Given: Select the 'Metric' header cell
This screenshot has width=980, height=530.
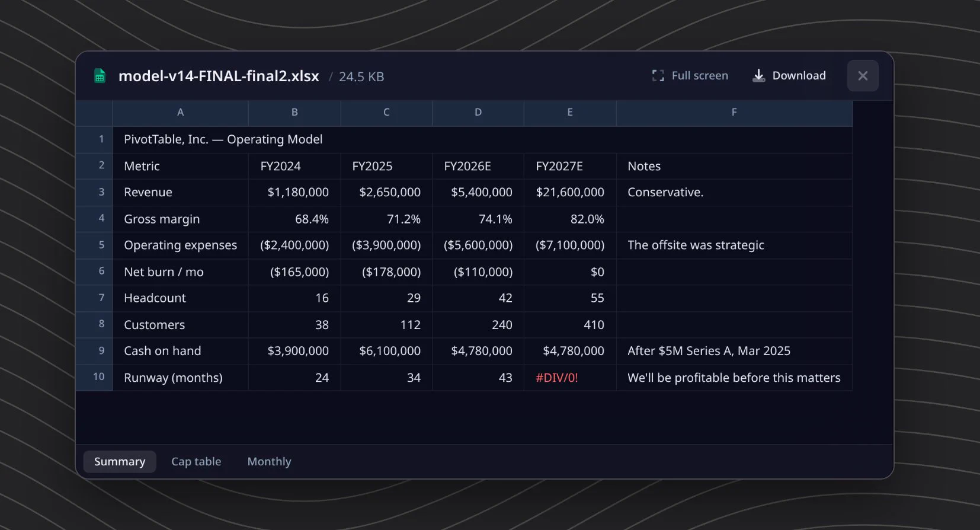Looking at the screenshot, I should click(x=180, y=166).
